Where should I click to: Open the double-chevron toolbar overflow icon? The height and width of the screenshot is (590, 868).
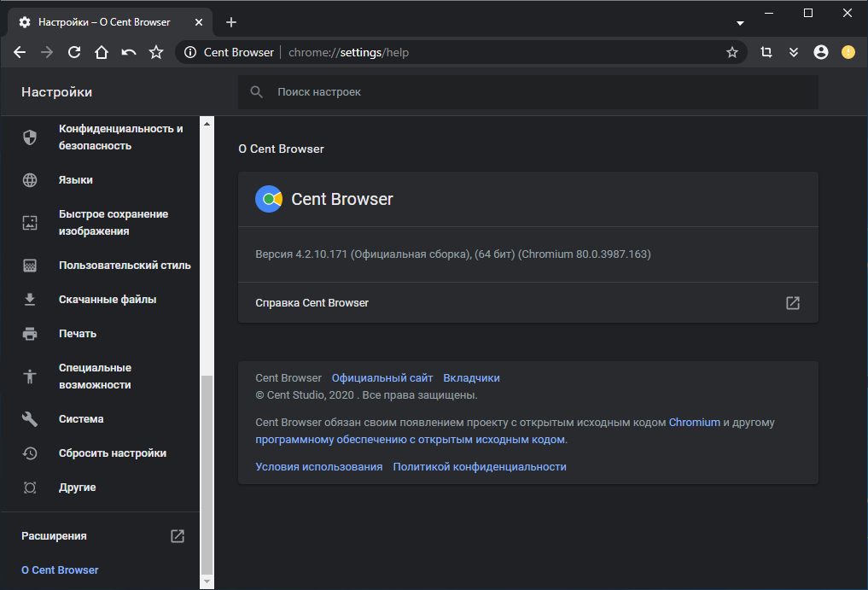(x=793, y=52)
